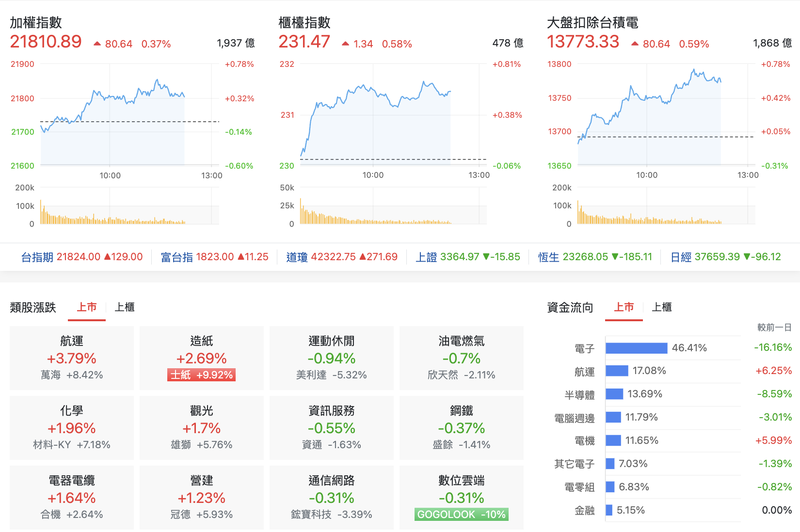Click the 電子 46.41% fund flow bar
The image size is (800, 532).
pyautogui.click(x=637, y=348)
